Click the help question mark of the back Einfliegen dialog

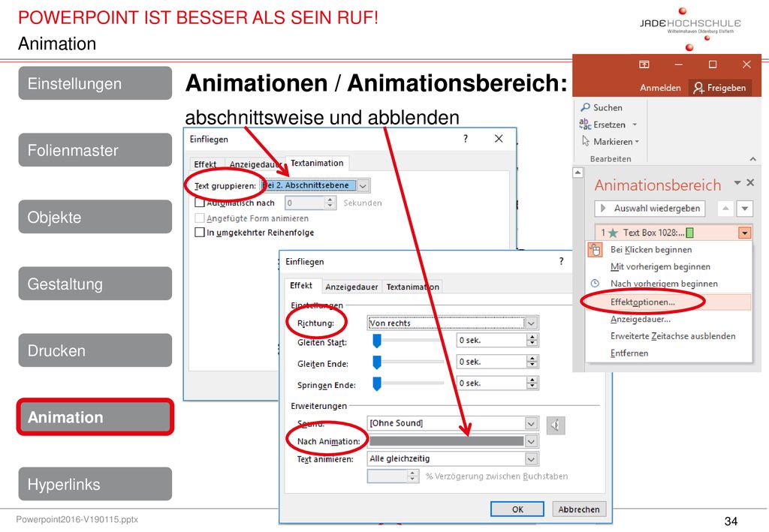pos(466,139)
